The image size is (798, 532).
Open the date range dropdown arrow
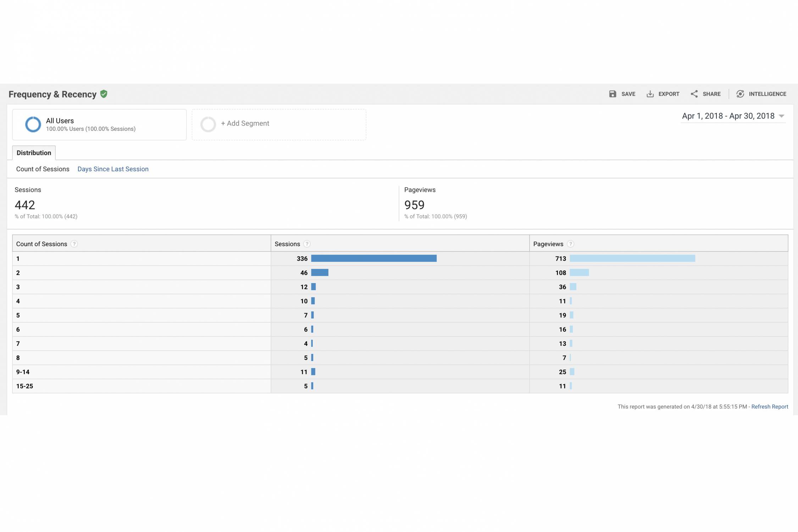(x=781, y=116)
